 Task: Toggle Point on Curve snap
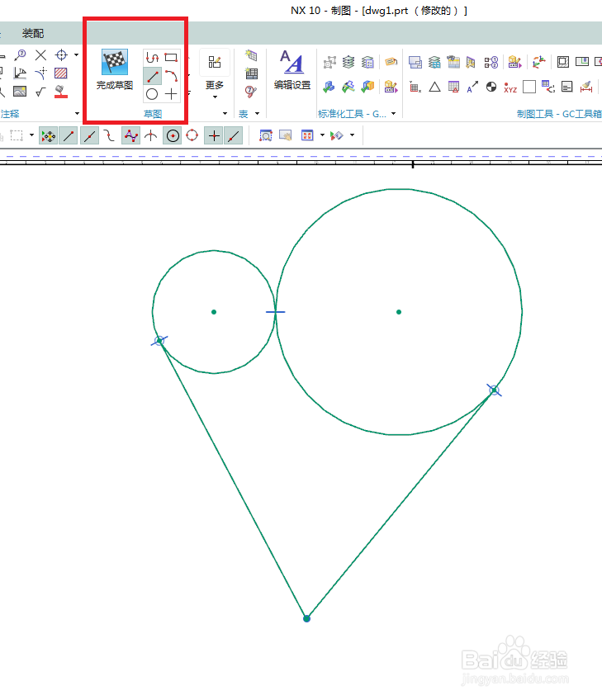[234, 135]
